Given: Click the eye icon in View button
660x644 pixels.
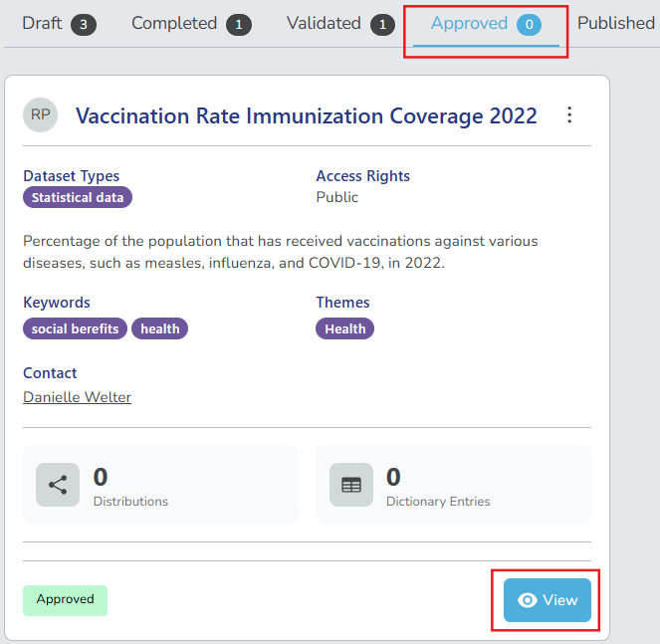Looking at the screenshot, I should [x=529, y=600].
